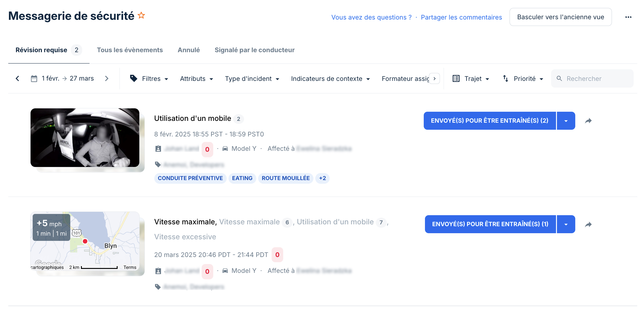Share the Utilisation d'un mobile event via forward arrow
This screenshot has height=315, width=644.
588,121
